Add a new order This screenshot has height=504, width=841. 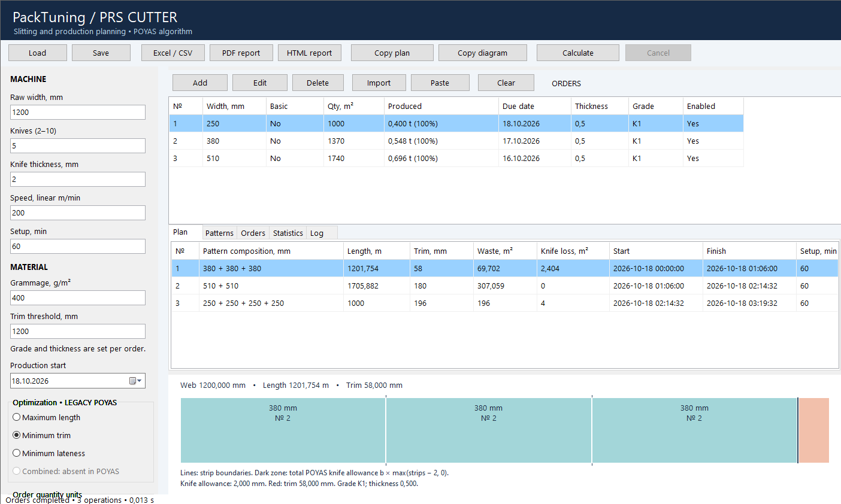click(x=200, y=83)
